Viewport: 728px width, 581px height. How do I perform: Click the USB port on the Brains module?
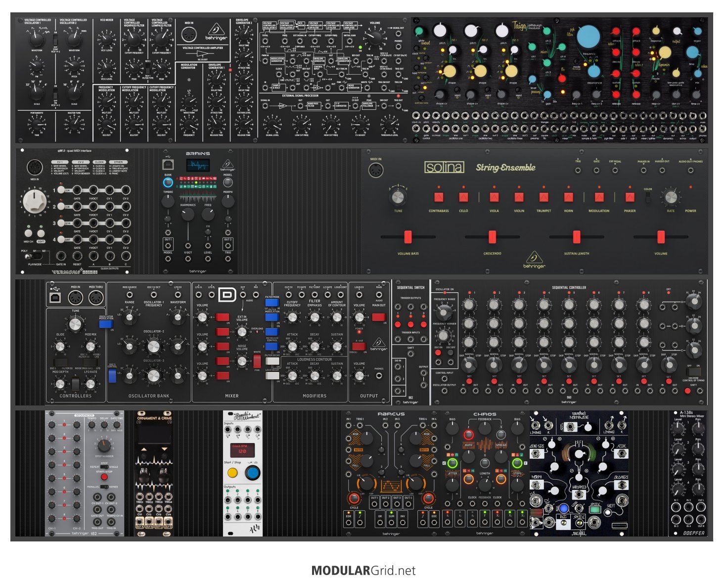pyautogui.click(x=168, y=164)
